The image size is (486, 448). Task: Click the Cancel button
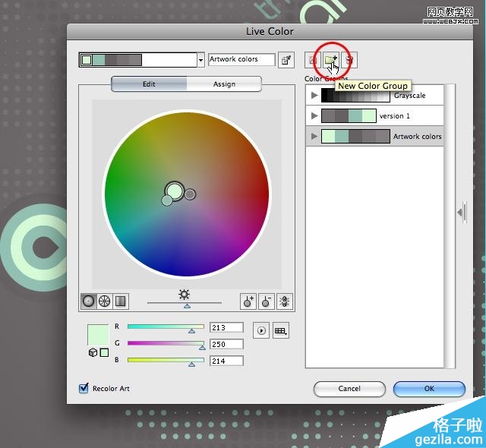[x=349, y=389]
